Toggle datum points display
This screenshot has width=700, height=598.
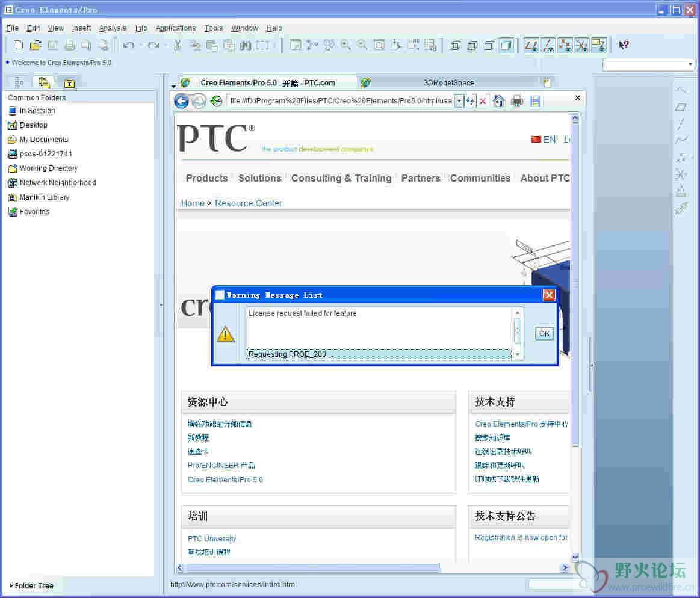pos(565,45)
